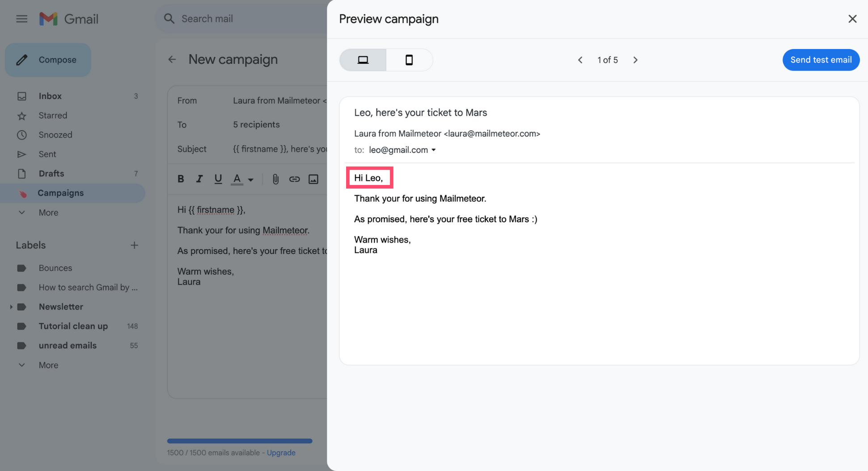Click the Inbox tray icon

tap(21, 96)
